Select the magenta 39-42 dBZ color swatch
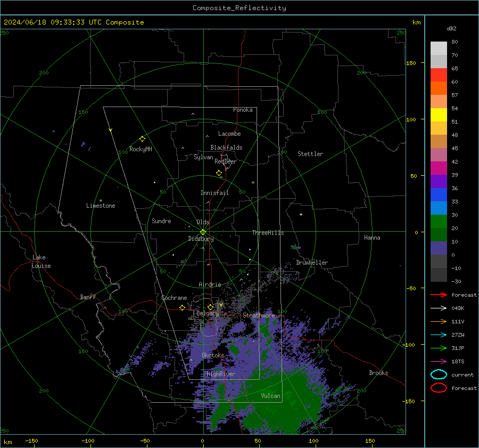The height and width of the screenshot is (448, 479). coord(439,168)
